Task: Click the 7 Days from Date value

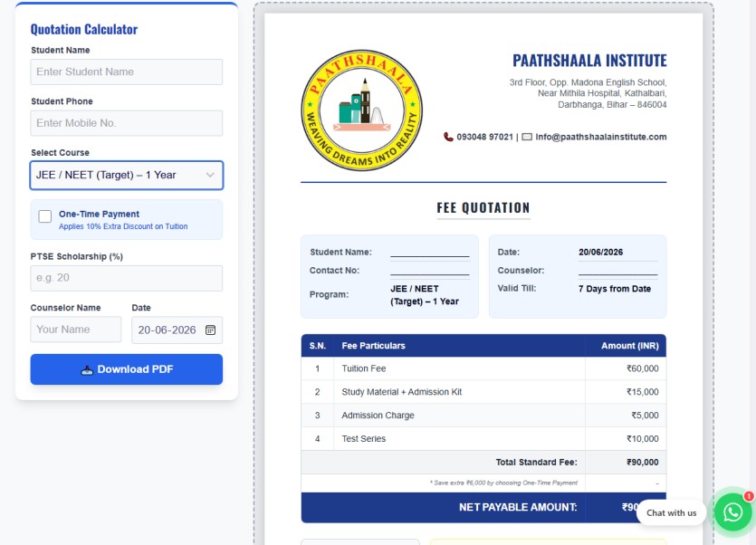Action: 614,289
